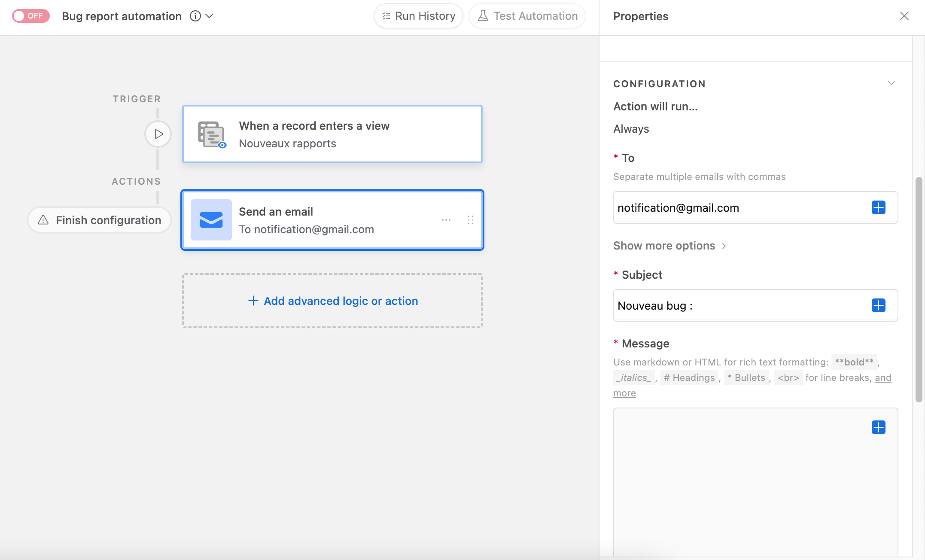Collapse the Configuration section chevron
This screenshot has height=560, width=925.
coord(892,83)
